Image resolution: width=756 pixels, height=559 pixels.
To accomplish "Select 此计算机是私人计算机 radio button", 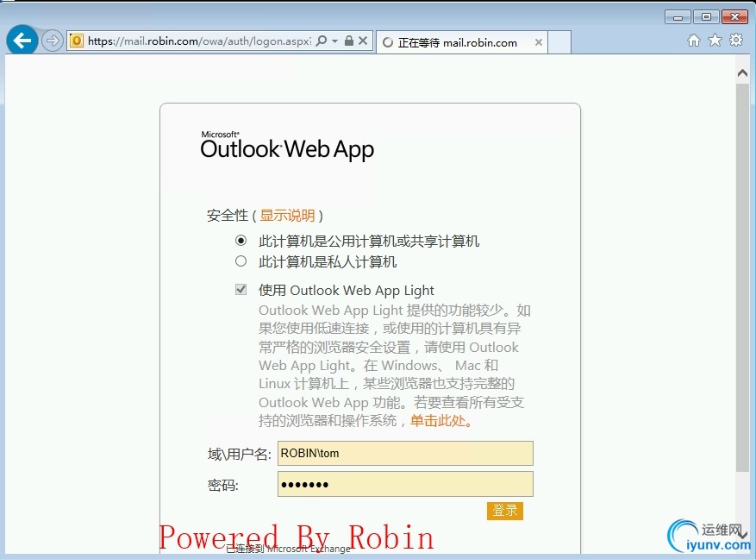I will 241,261.
